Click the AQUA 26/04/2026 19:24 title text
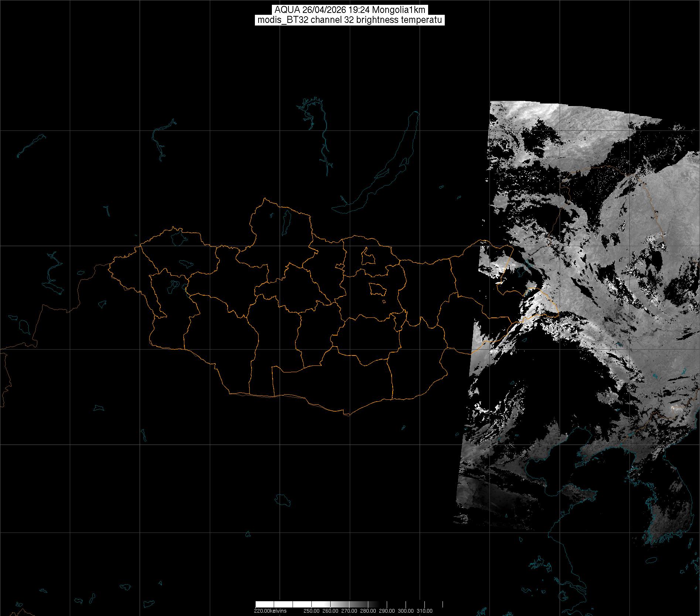Screen dimensions: 700x616 tap(349, 10)
